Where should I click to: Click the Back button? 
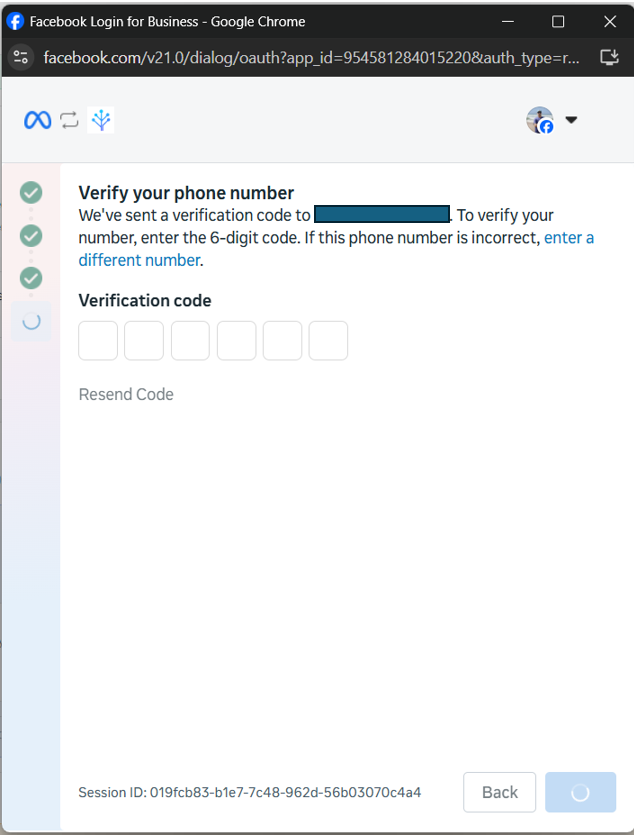pyautogui.click(x=499, y=792)
